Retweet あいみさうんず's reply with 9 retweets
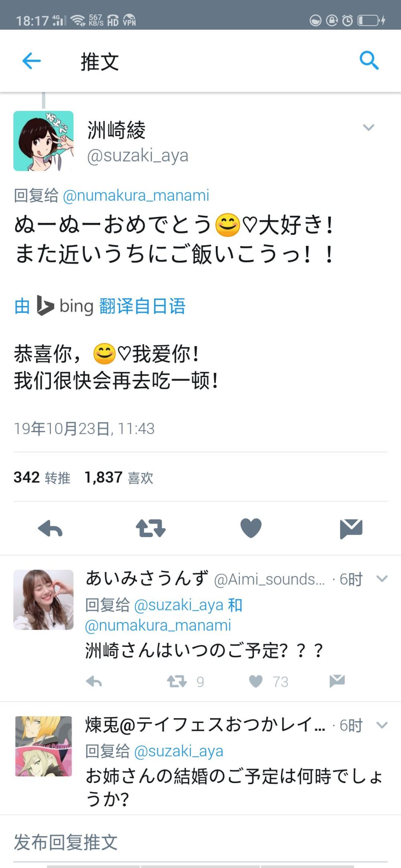This screenshot has width=401, height=868. (177, 681)
